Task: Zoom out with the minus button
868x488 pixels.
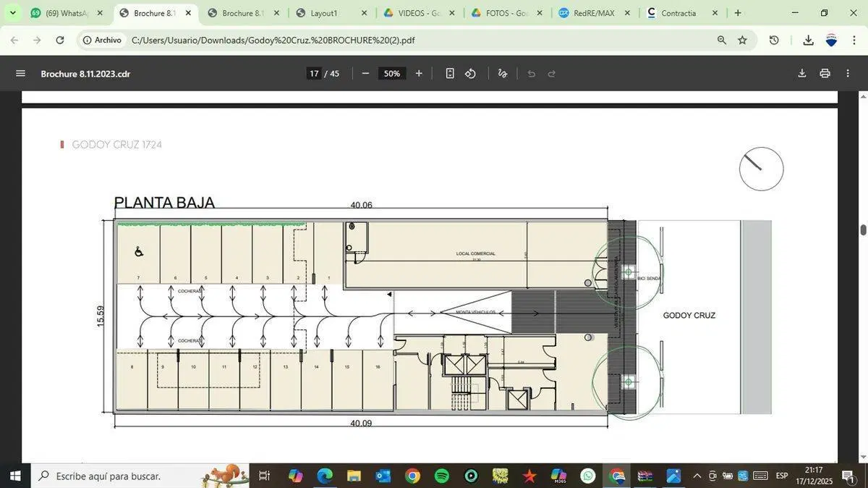Action: point(365,73)
